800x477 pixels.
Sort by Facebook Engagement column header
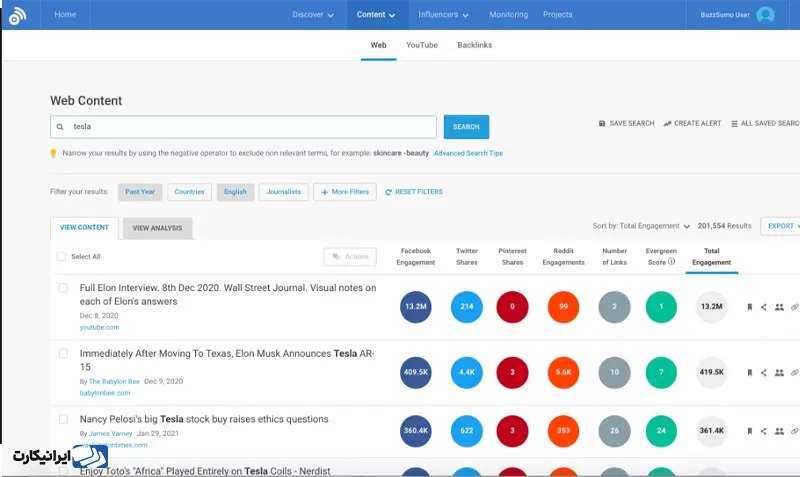(416, 257)
